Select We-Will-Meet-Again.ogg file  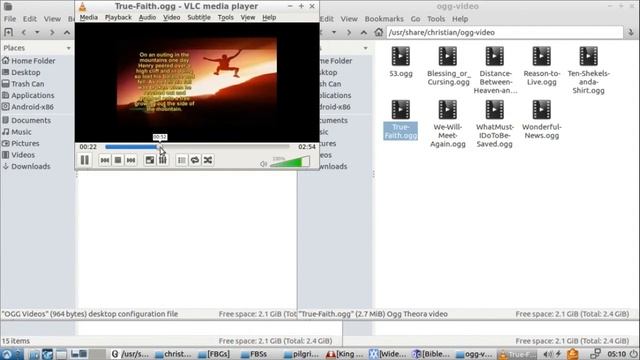(448, 124)
